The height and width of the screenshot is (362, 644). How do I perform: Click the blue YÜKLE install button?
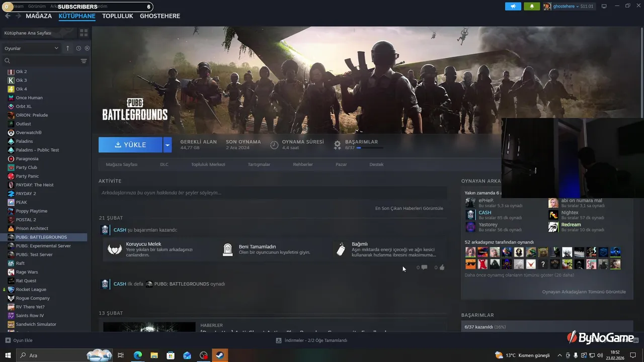coord(130,145)
